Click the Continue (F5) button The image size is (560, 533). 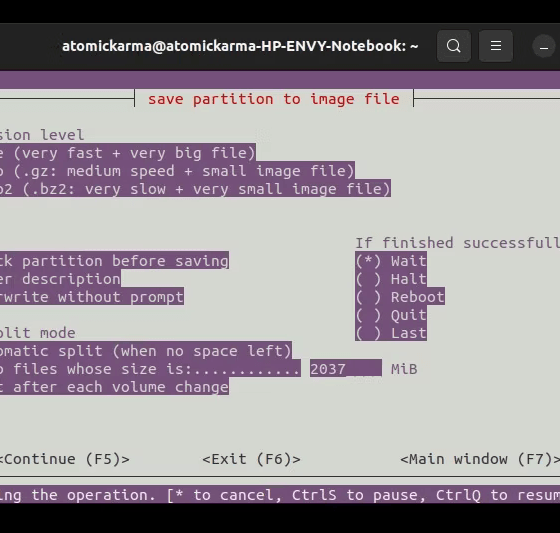(64, 459)
